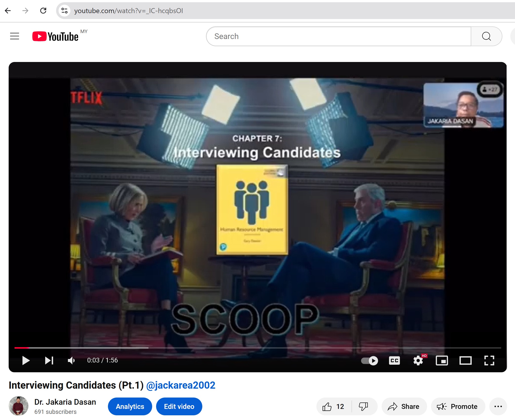Focus the YouTube search box
This screenshot has width=515, height=420.
pyautogui.click(x=338, y=36)
